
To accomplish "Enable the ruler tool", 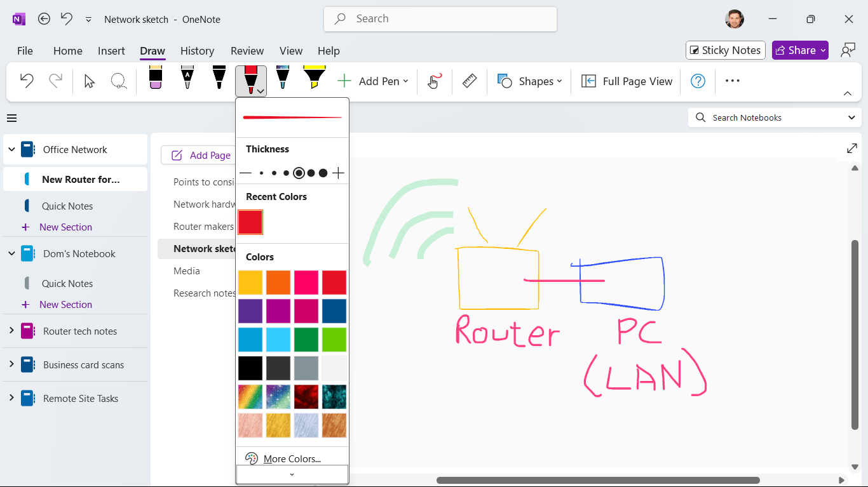I will coord(470,81).
